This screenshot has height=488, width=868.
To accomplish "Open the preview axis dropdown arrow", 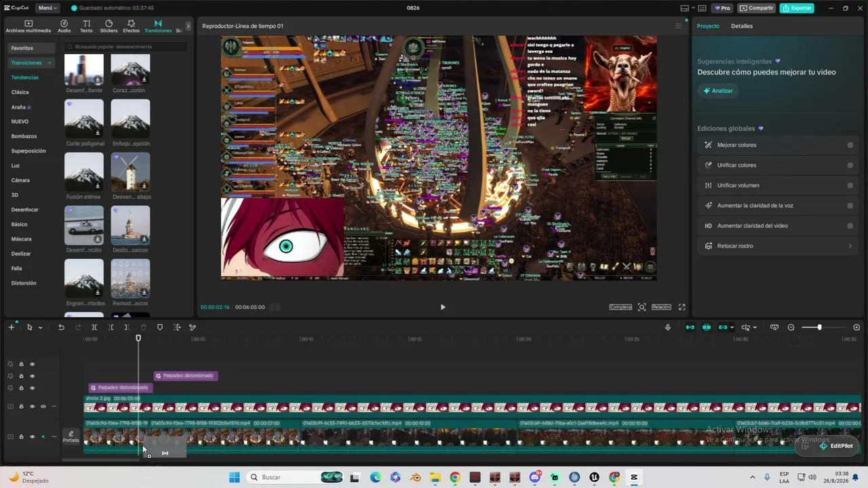I will click(755, 328).
